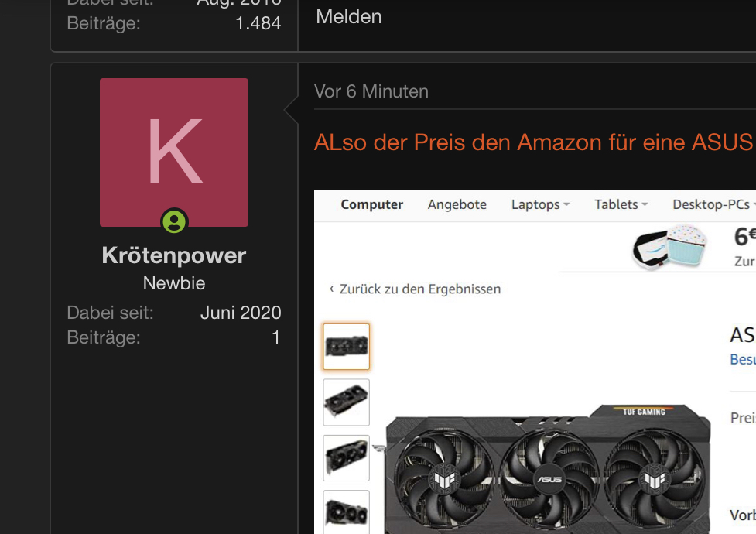
Task: Select the second GPU thumbnail
Action: (x=346, y=402)
